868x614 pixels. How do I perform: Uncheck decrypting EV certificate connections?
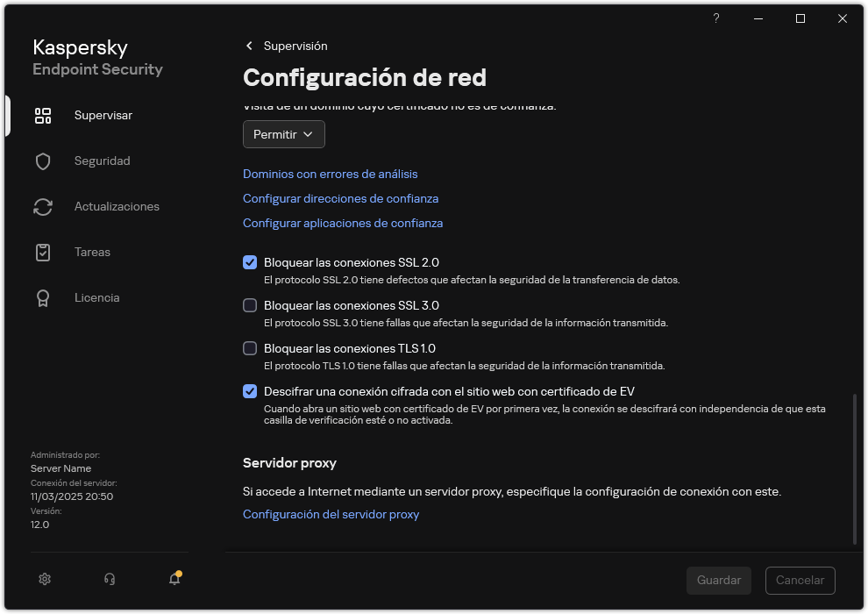pyautogui.click(x=250, y=391)
